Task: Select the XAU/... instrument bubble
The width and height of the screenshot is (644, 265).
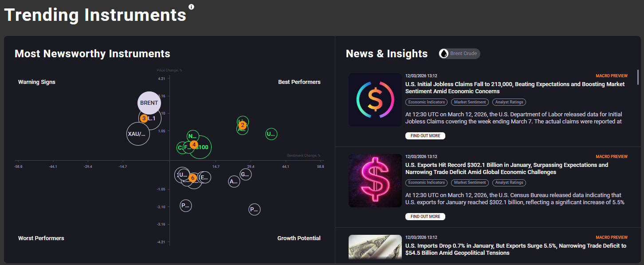Action: (137, 134)
